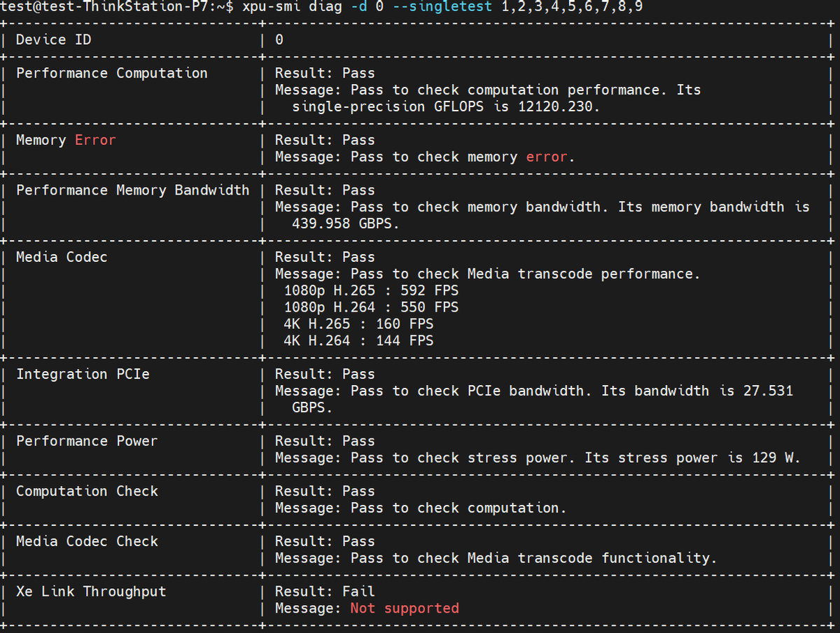The height and width of the screenshot is (633, 840).
Task: Select the Computation Check label
Action: (x=87, y=491)
